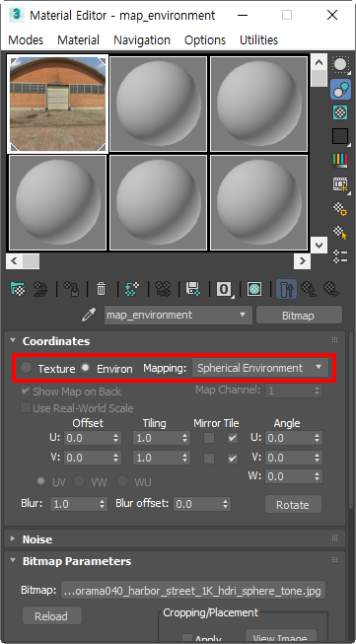356x644 pixels.
Task: Toggle the Show Map on Back checkbox
Action: click(x=26, y=391)
